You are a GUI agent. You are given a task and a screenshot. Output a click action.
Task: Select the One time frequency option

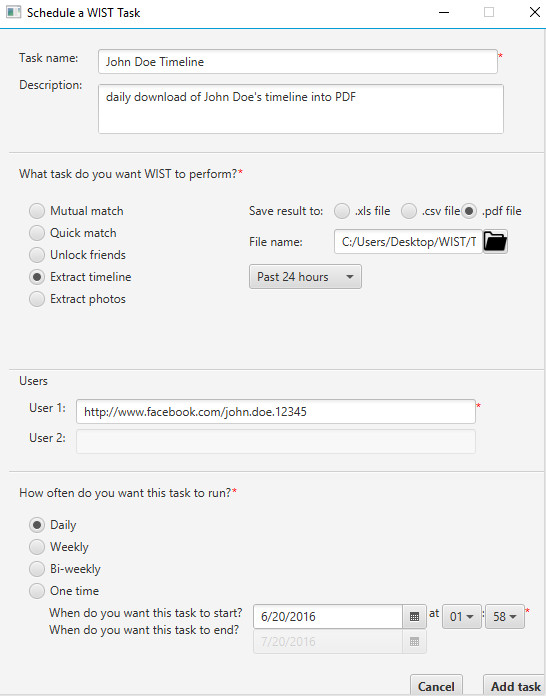64,591
